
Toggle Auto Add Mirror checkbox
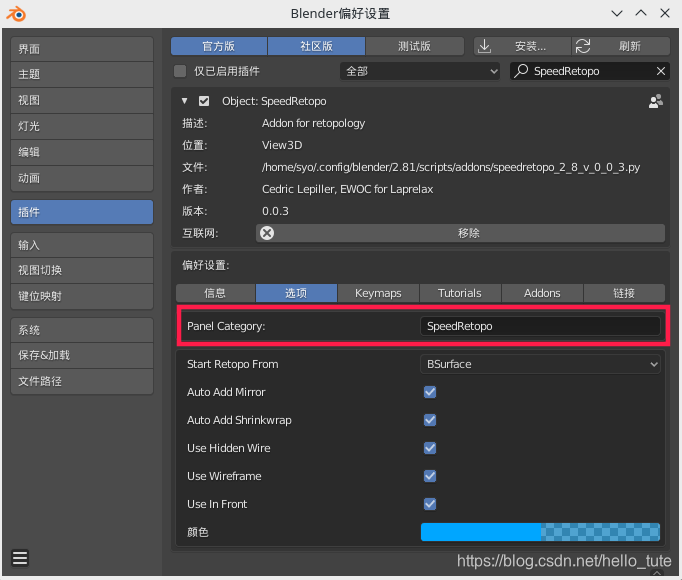[x=430, y=392]
